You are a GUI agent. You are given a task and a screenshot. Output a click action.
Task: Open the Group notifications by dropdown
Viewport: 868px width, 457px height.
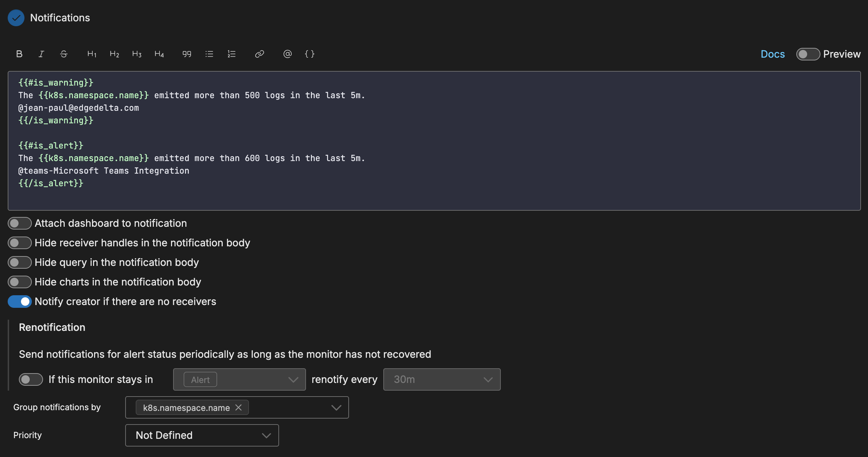pos(336,407)
